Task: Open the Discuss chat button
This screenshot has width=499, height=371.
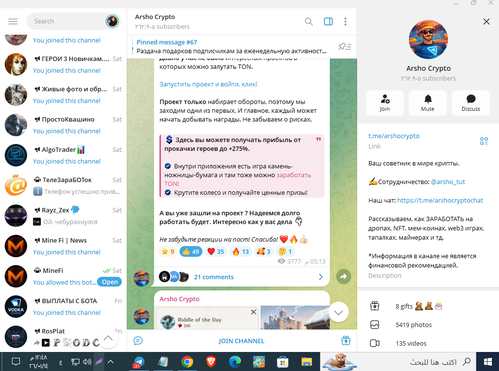Action: (x=471, y=103)
